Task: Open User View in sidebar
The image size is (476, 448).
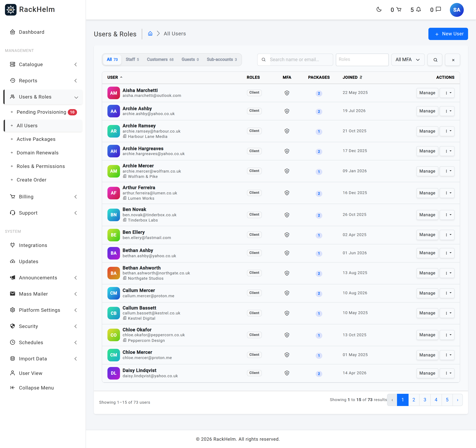Action: click(43, 373)
